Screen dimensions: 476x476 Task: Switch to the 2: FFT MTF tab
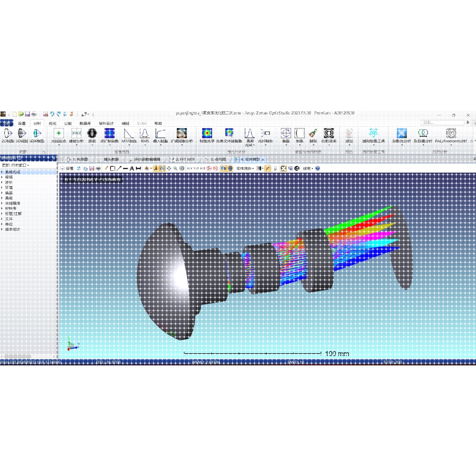coord(185,159)
